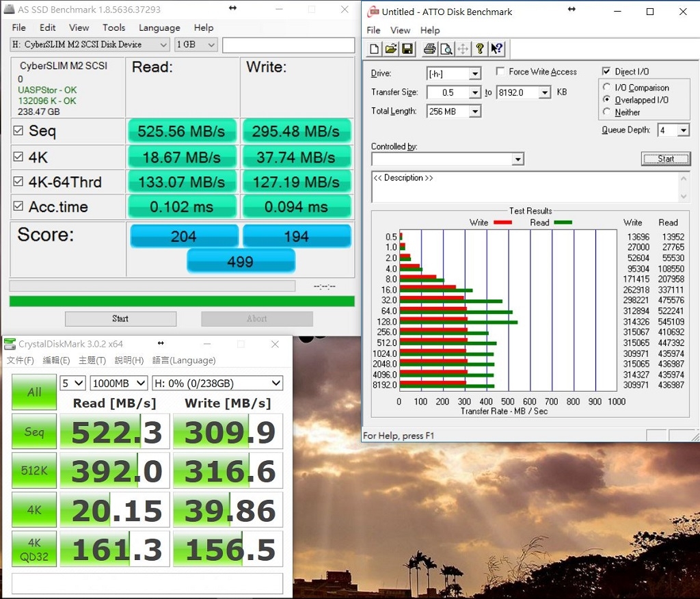Open the Language menu in AS SSD Benchmark

[159, 28]
